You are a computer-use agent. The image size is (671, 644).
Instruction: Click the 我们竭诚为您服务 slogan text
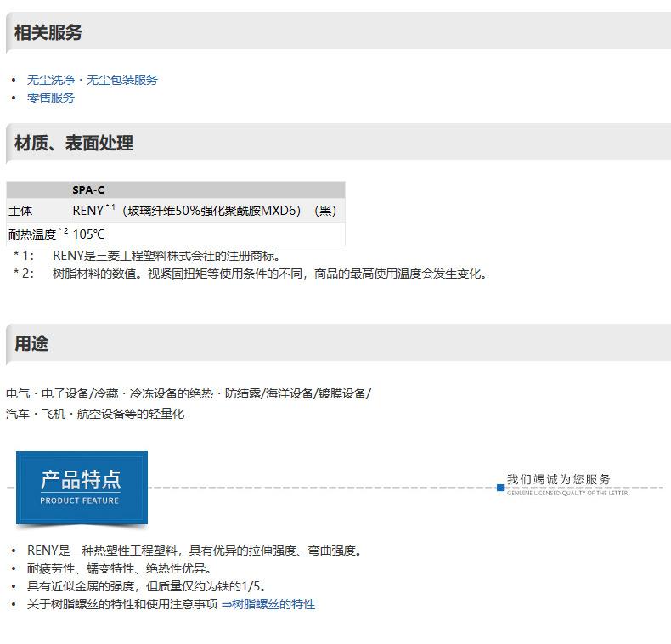558,479
